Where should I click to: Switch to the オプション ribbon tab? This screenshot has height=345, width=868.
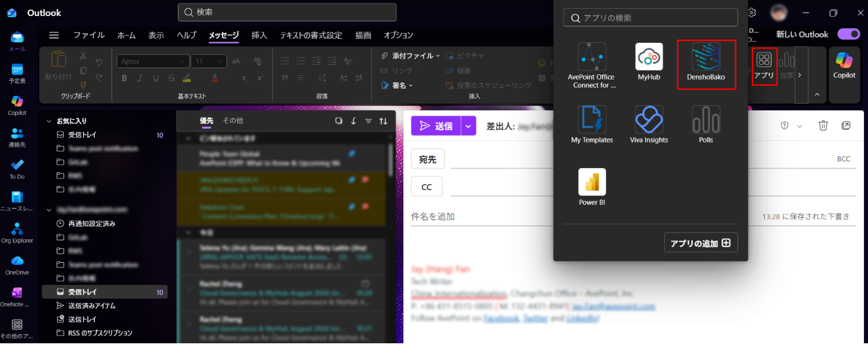pos(398,35)
